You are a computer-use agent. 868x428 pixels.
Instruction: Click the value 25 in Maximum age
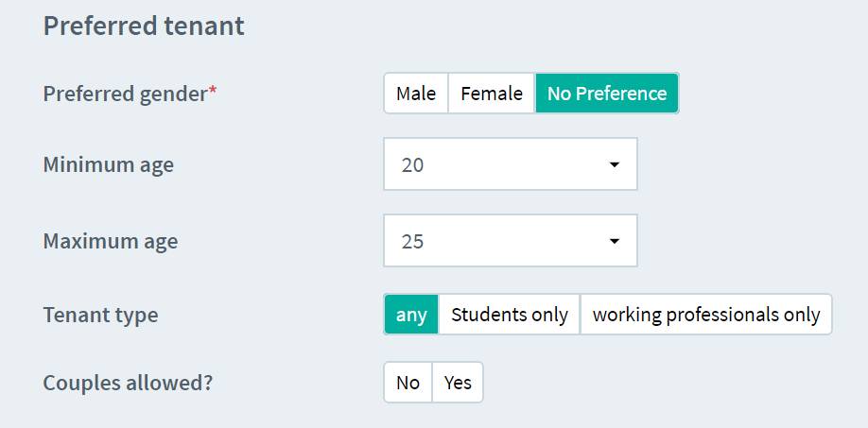tap(412, 241)
